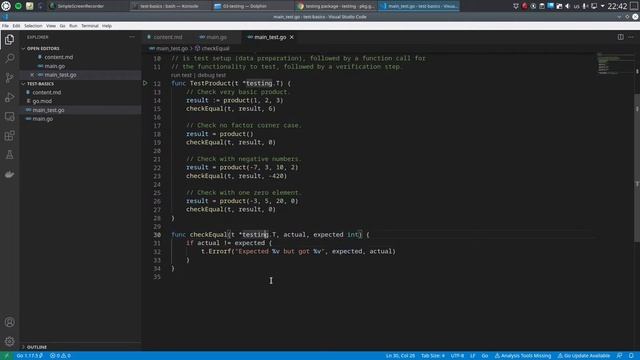The image size is (640, 360).
Task: Open the Docker whale view
Action: tap(9, 174)
